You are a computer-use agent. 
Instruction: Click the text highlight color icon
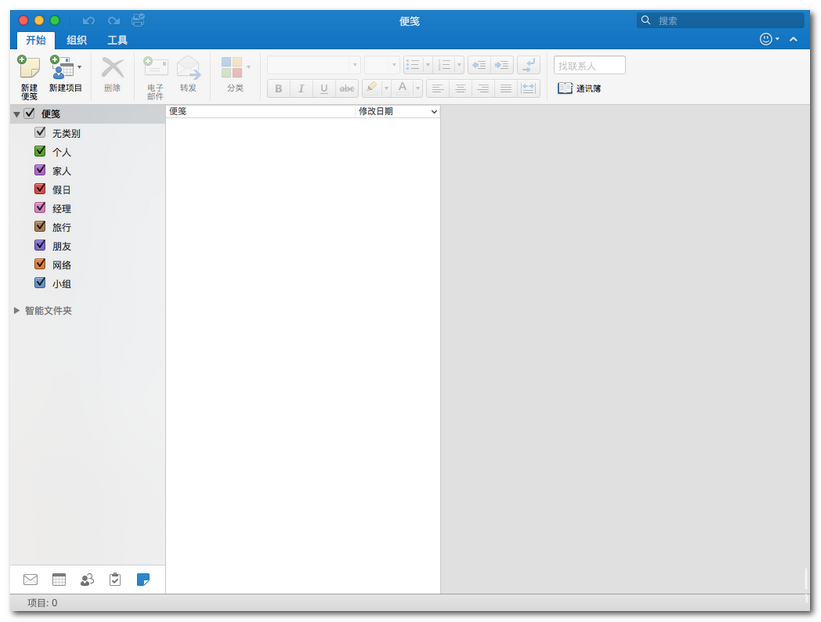[372, 88]
